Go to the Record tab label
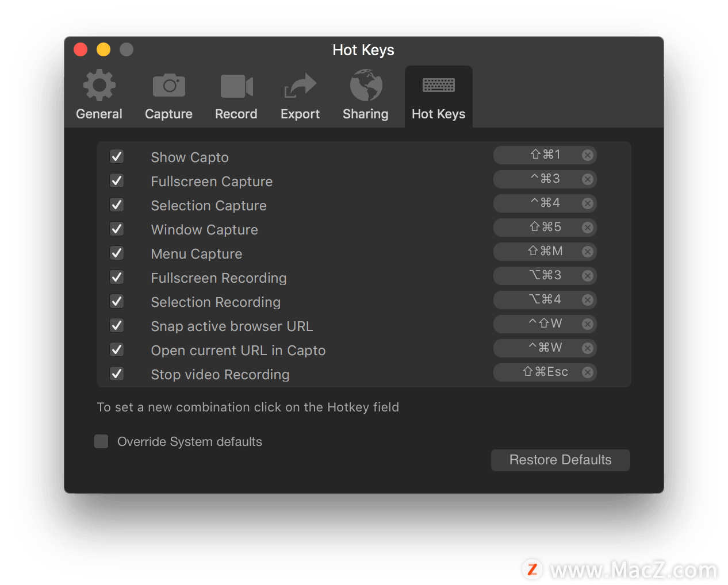 pos(236,114)
